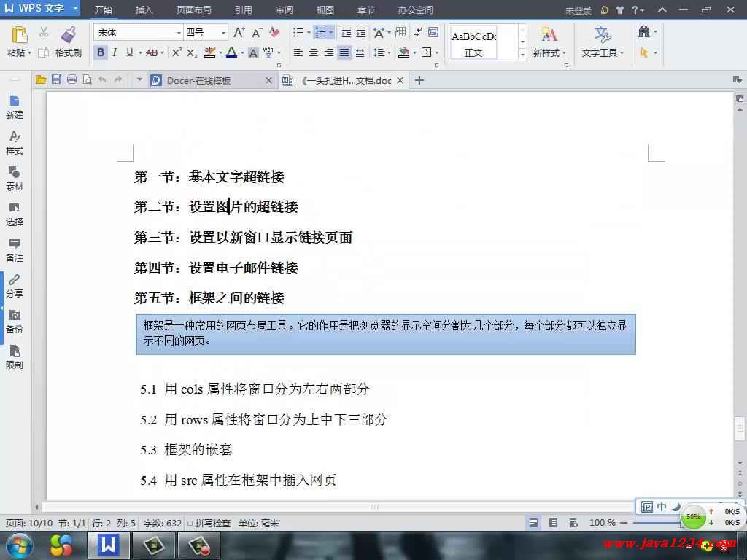Select the Format Painter (格式刷) brush
Viewport: 747px width, 560px height.
(x=68, y=35)
